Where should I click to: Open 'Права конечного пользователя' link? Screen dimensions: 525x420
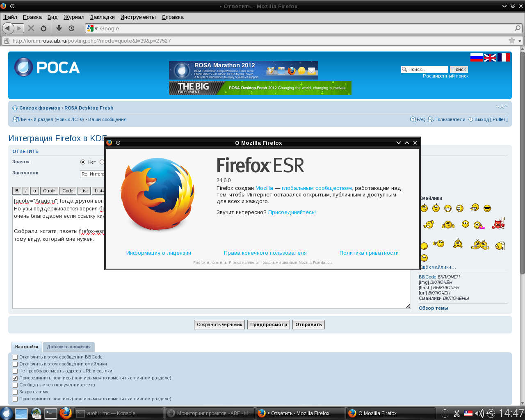(x=265, y=253)
